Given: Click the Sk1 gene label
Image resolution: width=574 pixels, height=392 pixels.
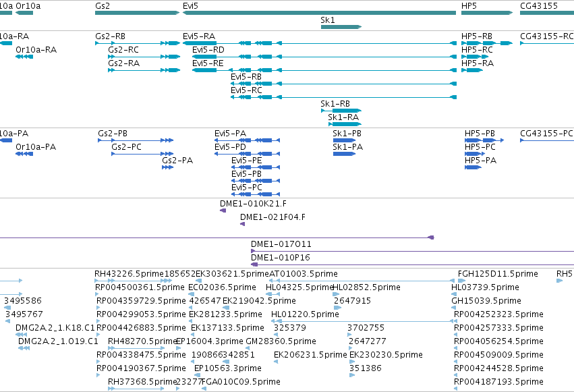Looking at the screenshot, I should [x=328, y=20].
